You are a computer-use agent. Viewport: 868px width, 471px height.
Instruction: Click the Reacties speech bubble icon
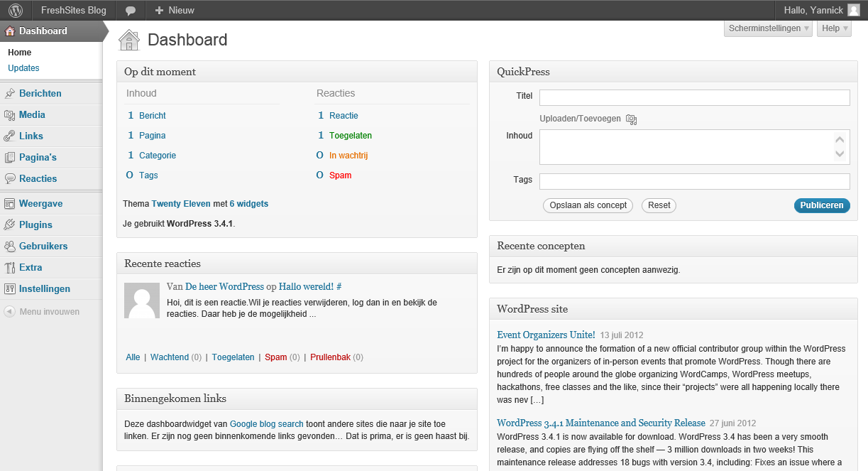point(10,179)
